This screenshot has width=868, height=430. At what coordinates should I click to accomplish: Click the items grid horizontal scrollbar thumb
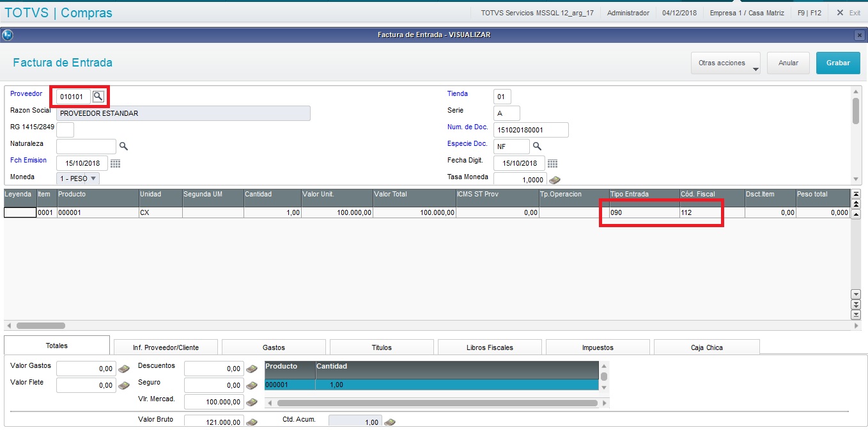[x=41, y=326]
